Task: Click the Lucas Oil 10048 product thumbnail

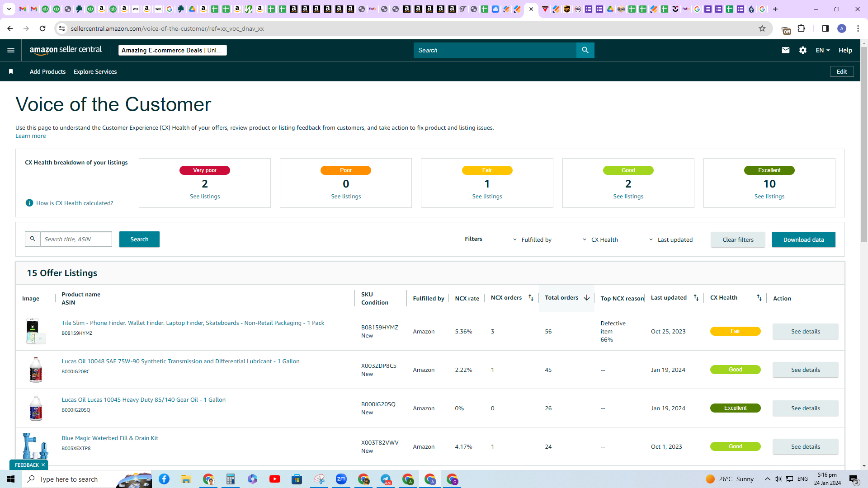Action: pyautogui.click(x=35, y=370)
